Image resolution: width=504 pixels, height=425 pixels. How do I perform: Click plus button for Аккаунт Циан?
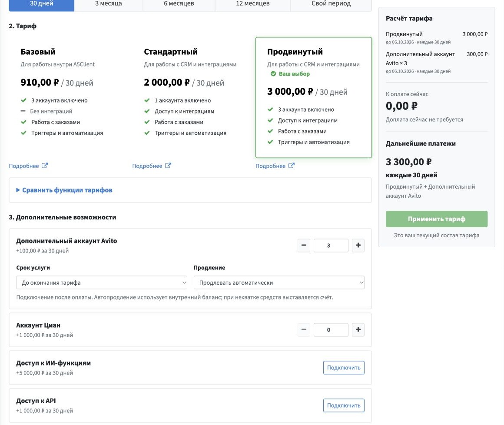tap(358, 329)
